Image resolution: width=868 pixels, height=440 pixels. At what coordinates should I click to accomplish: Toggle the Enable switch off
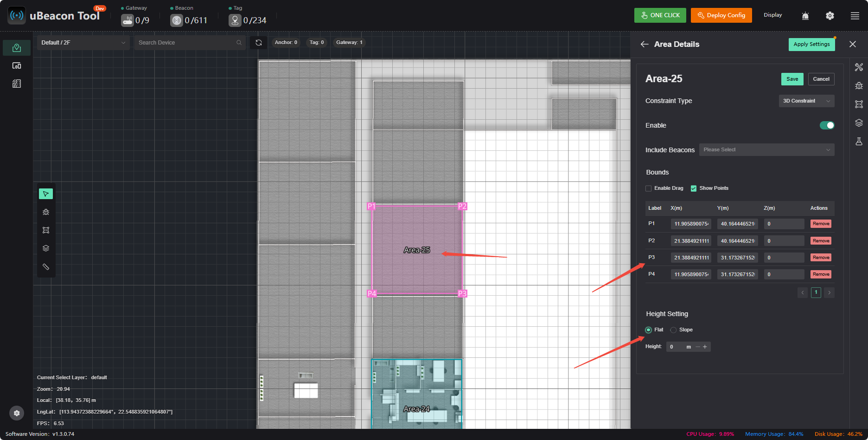point(827,125)
